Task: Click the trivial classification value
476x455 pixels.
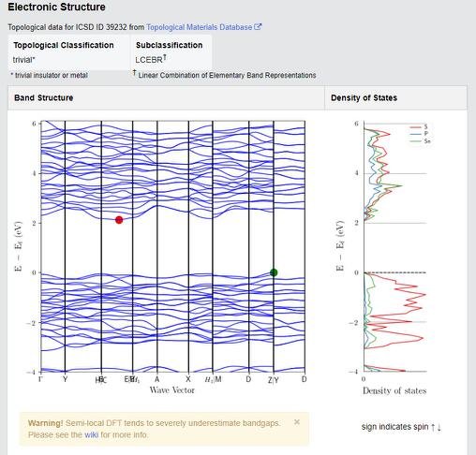Action: (x=23, y=60)
